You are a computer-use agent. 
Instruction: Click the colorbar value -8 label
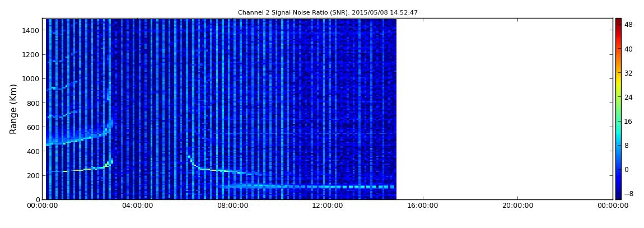click(x=628, y=194)
